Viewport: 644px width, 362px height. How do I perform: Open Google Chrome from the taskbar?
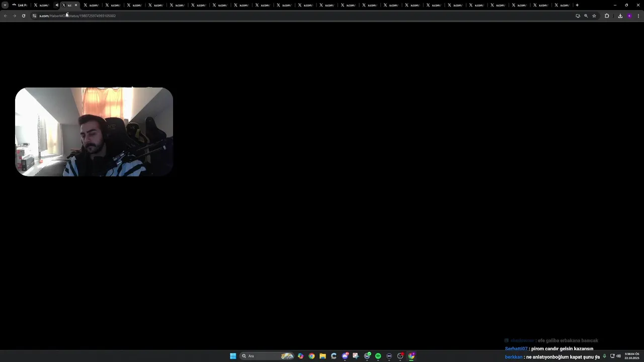point(311,356)
